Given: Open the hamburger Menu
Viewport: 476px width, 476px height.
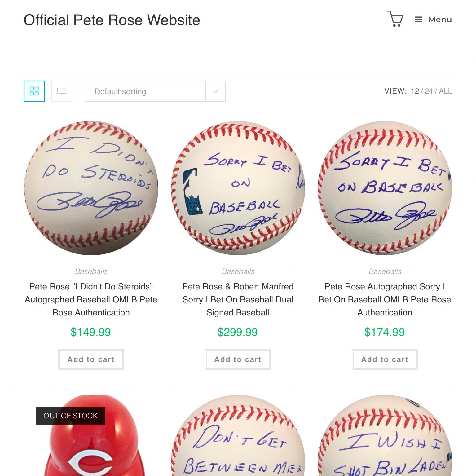Looking at the screenshot, I should click(433, 20).
